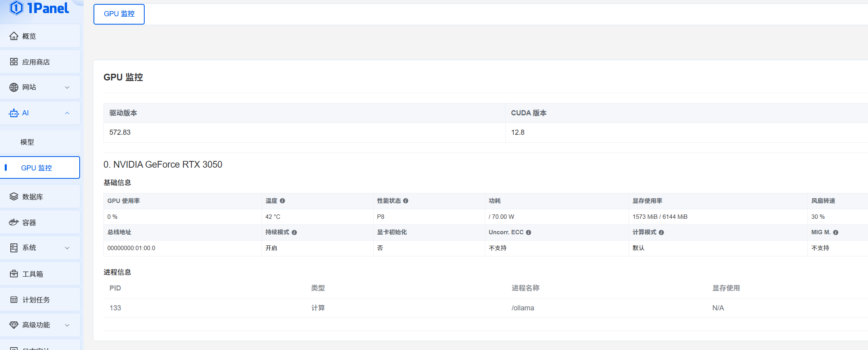Click the CUDA version value 12.8
The image size is (868, 350).
[518, 132]
